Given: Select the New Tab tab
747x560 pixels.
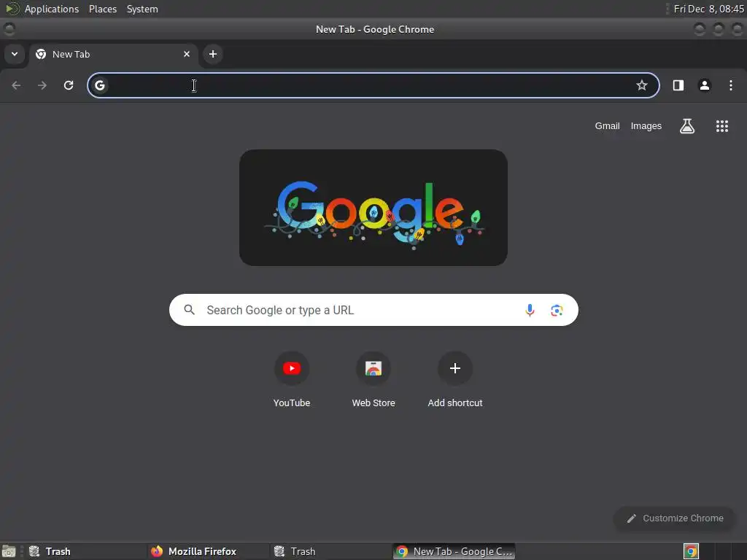Looking at the screenshot, I should tap(113, 55).
